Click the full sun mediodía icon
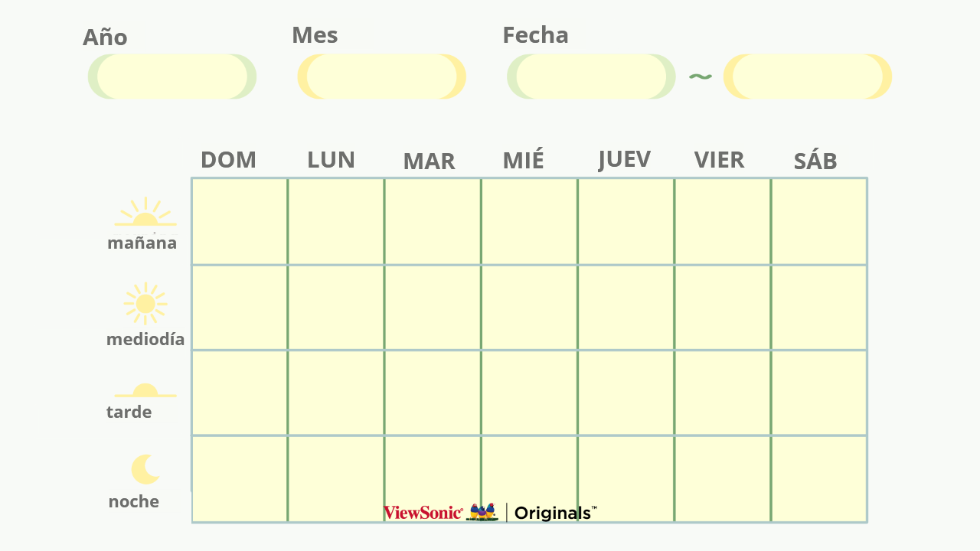The image size is (980, 551). point(145,304)
